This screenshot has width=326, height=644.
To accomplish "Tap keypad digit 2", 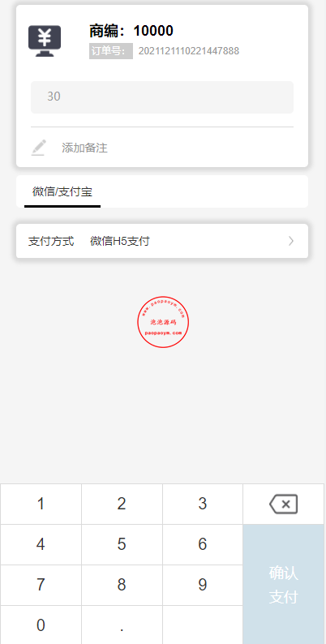I will [x=122, y=504].
